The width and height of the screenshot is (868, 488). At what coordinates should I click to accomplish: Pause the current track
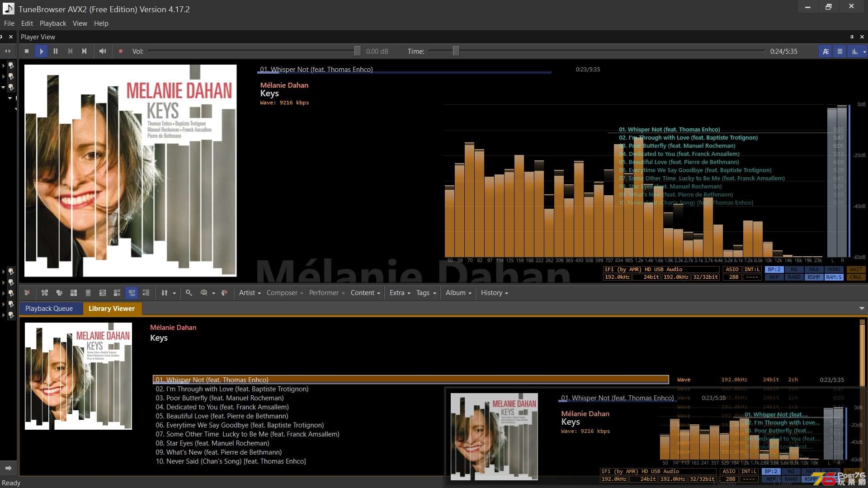pyautogui.click(x=56, y=52)
